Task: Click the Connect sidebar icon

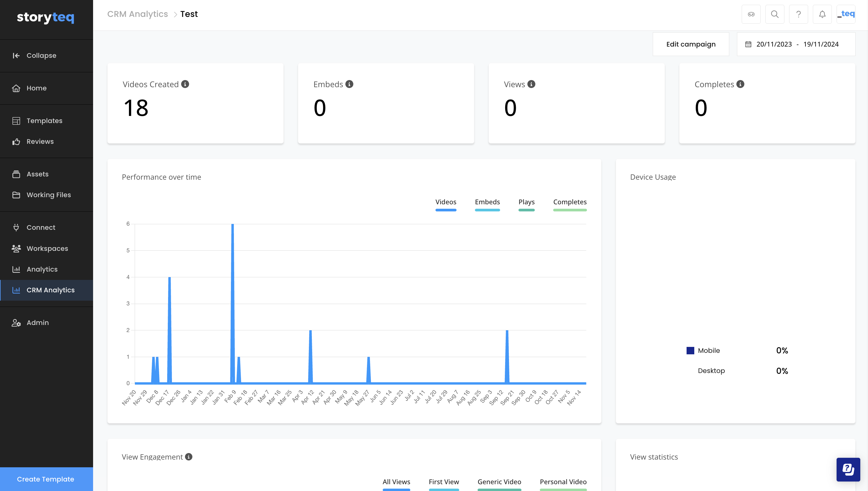Action: click(16, 227)
